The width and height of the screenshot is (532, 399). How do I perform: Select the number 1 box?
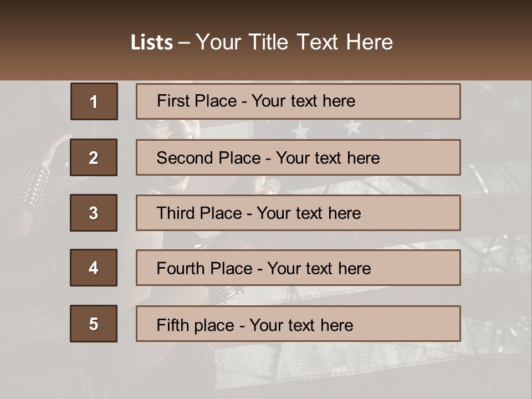[x=94, y=101]
